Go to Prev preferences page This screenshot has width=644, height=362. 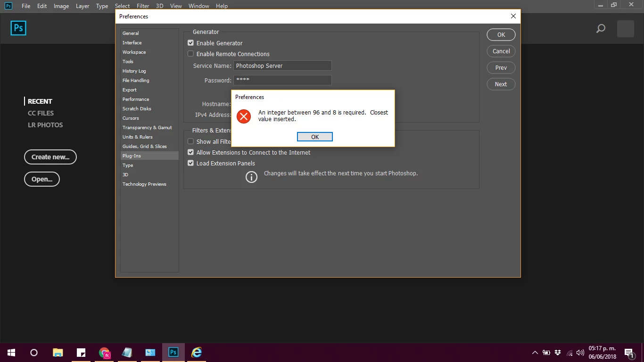[x=501, y=67]
